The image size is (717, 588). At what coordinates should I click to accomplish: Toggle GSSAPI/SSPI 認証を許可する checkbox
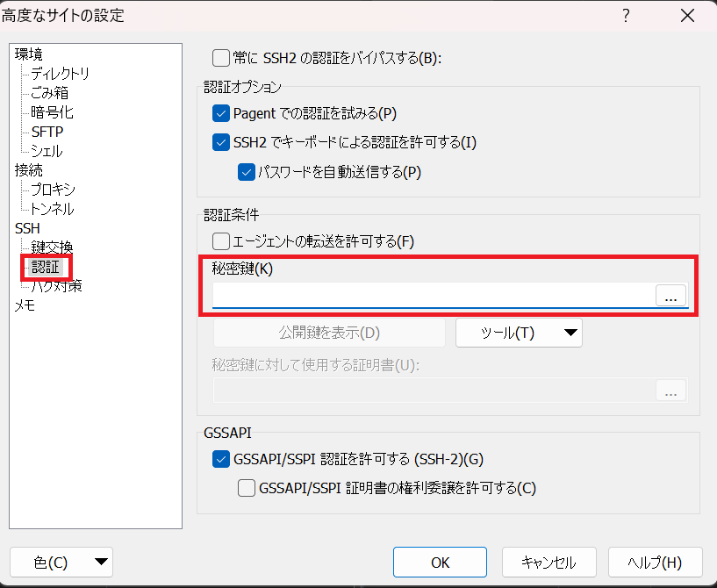(221, 459)
